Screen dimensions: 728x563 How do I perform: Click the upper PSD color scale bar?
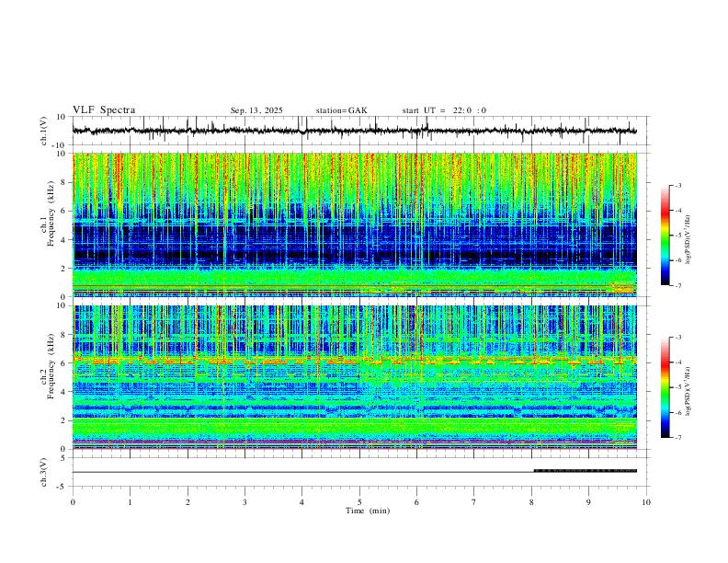[x=665, y=236]
